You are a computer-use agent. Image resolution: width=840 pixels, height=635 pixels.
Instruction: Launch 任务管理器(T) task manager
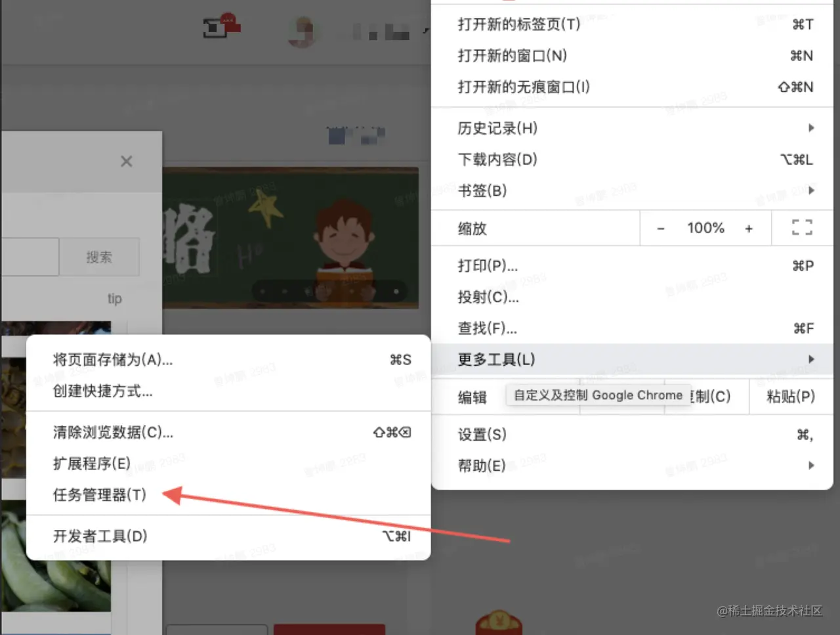[228, 495]
